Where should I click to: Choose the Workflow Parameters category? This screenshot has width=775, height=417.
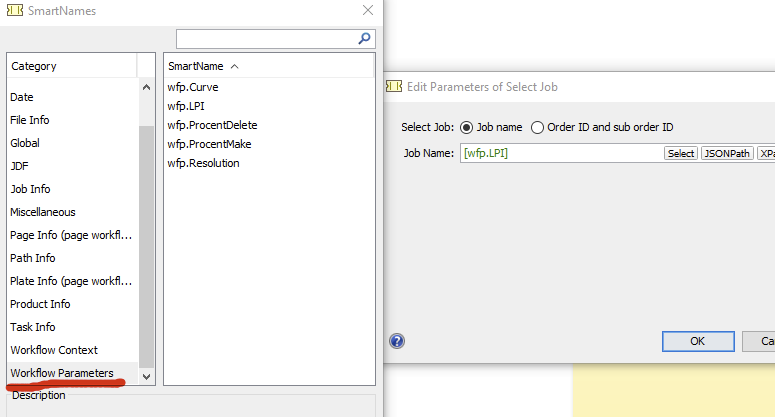[x=62, y=373]
